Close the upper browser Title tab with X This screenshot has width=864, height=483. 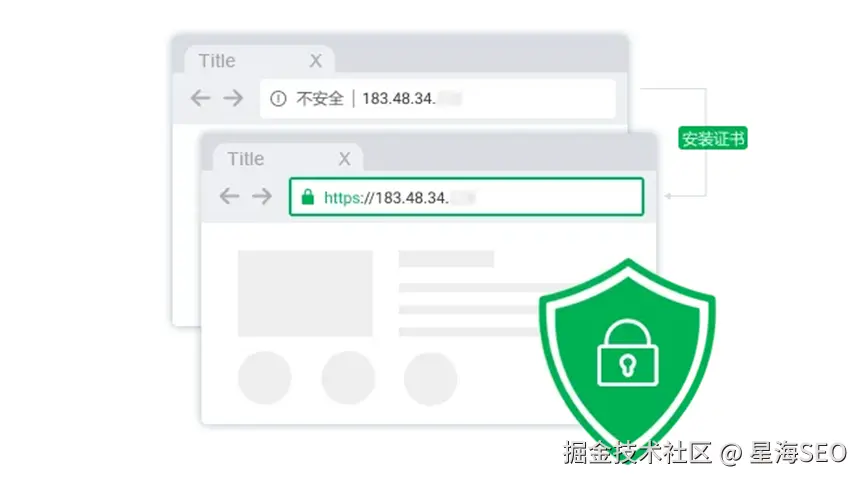[x=316, y=61]
